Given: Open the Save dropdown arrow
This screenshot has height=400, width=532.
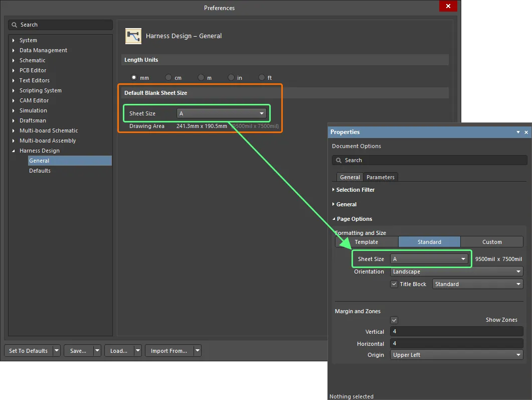Looking at the screenshot, I should click(x=97, y=351).
